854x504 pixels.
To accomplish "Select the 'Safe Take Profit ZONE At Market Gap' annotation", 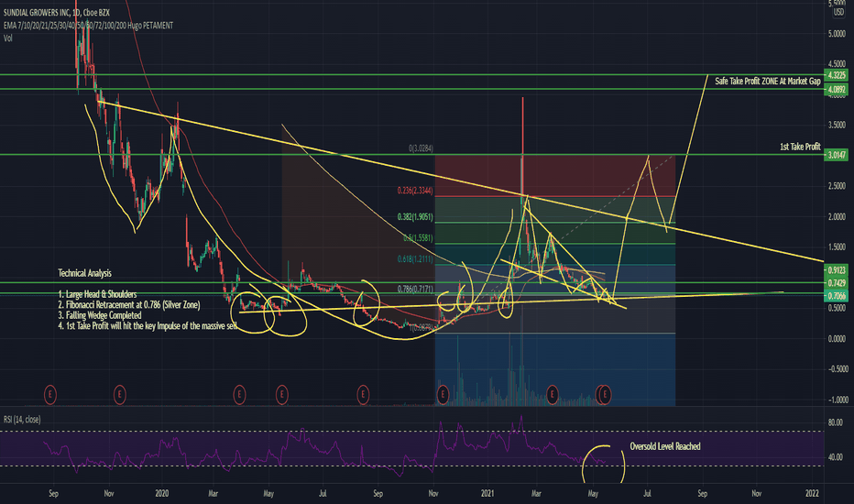I will (x=767, y=82).
